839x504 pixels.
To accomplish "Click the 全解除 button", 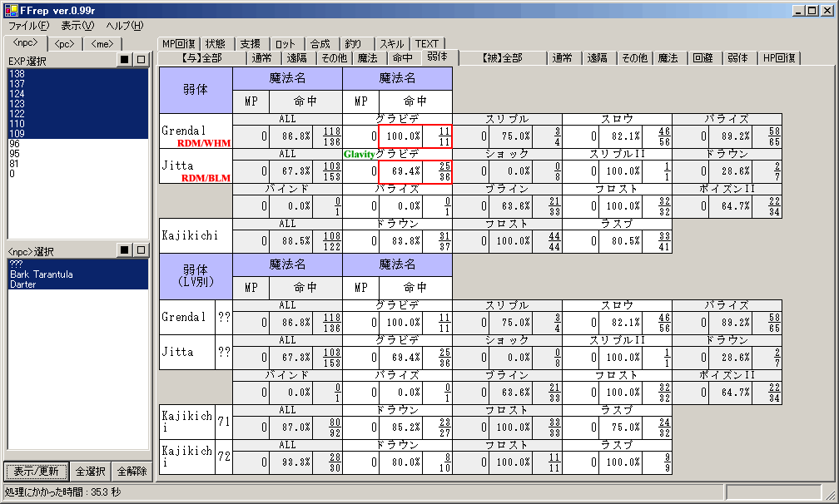I will [131, 472].
